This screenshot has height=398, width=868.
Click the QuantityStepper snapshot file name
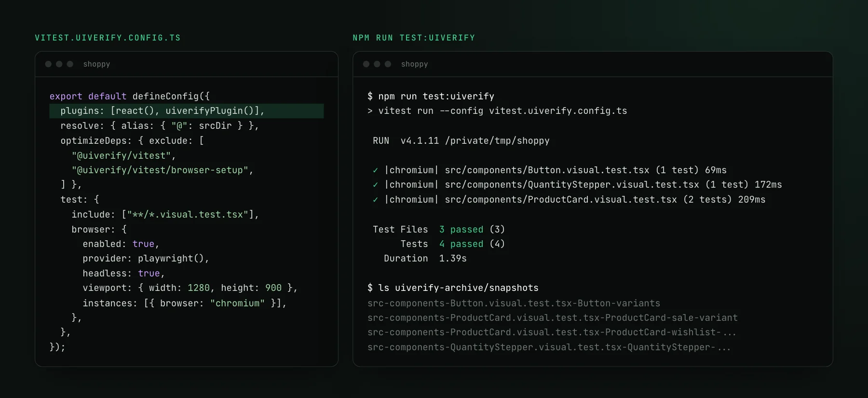549,347
